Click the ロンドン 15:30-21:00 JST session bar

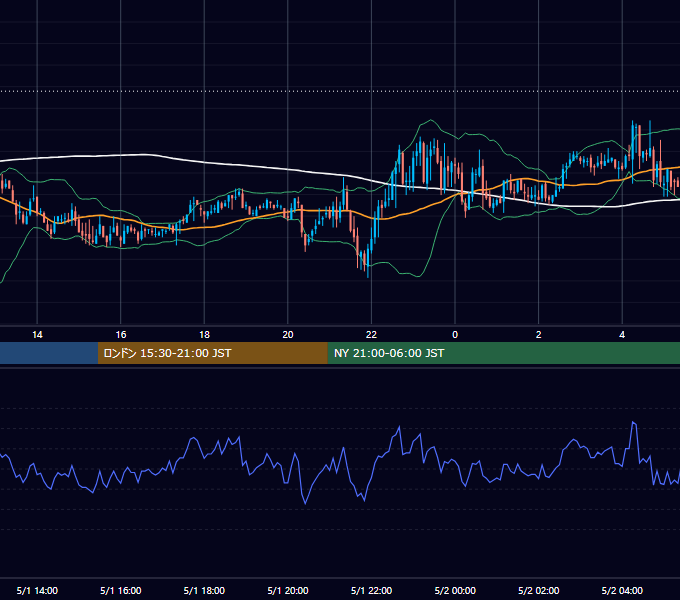tap(212, 353)
